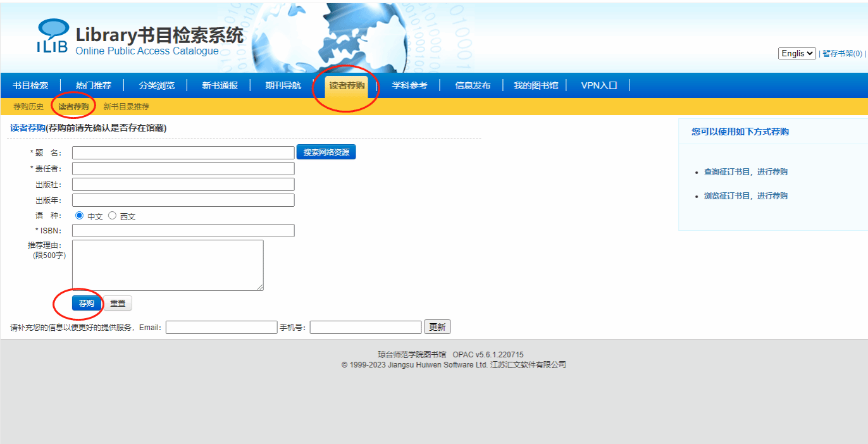Click the 更新 update button

(x=437, y=328)
